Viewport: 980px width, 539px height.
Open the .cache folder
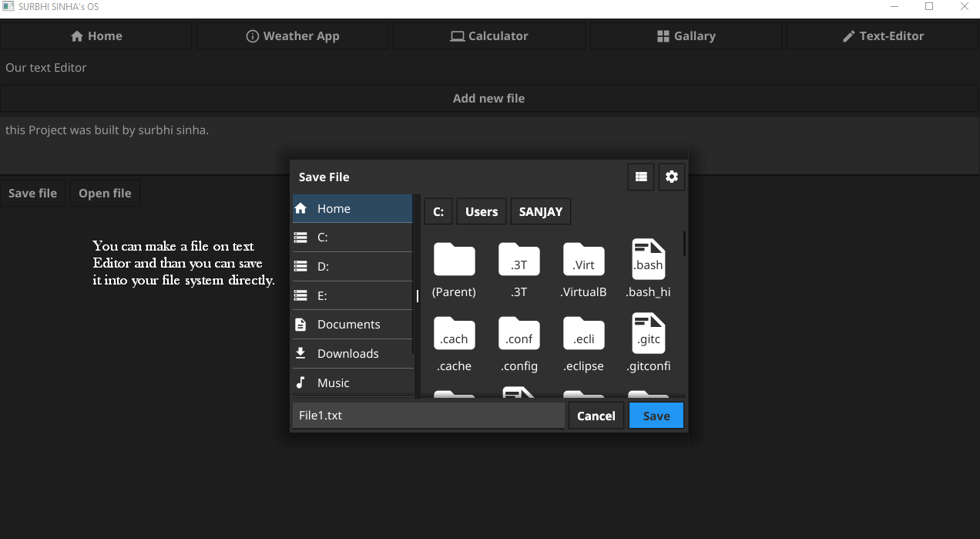[x=454, y=333]
